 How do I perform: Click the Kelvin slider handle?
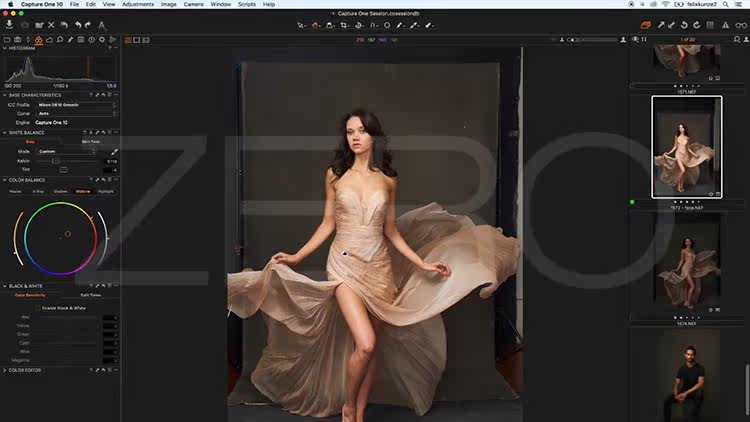pos(55,161)
